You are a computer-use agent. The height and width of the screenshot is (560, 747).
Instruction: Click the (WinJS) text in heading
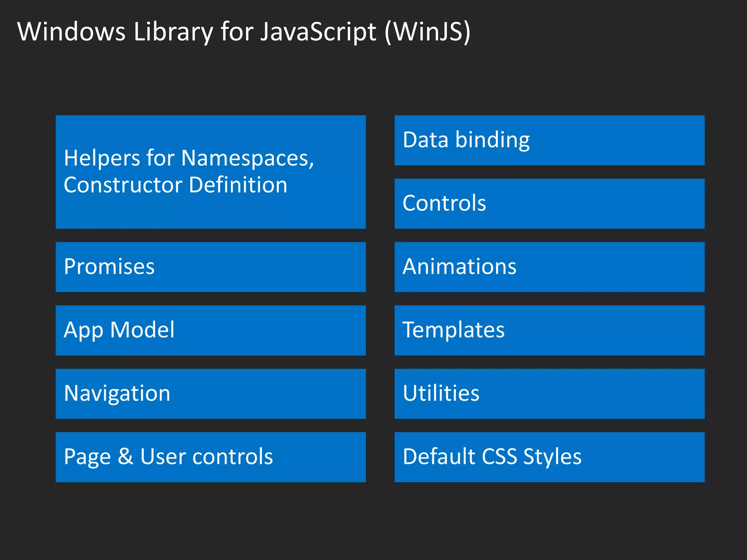click(427, 32)
